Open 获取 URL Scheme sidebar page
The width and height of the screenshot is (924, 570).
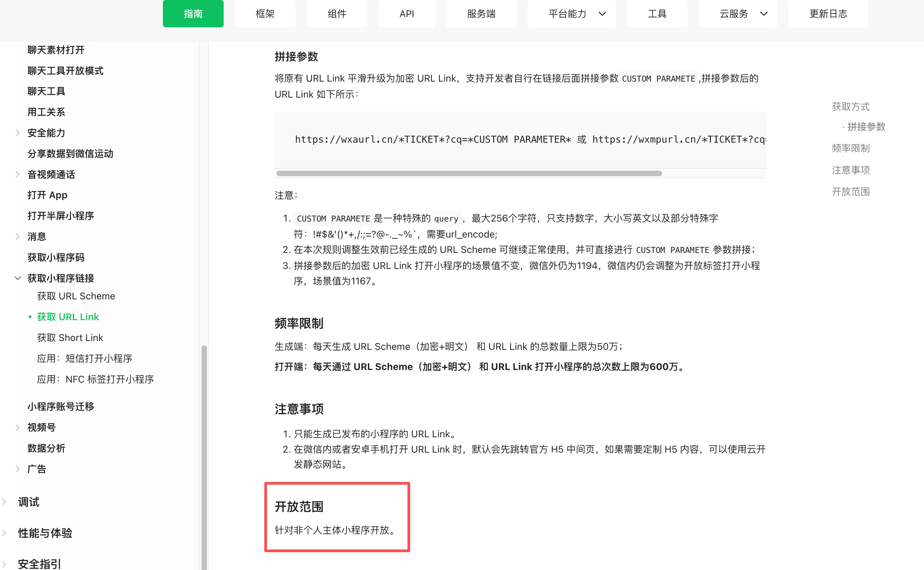[76, 296]
